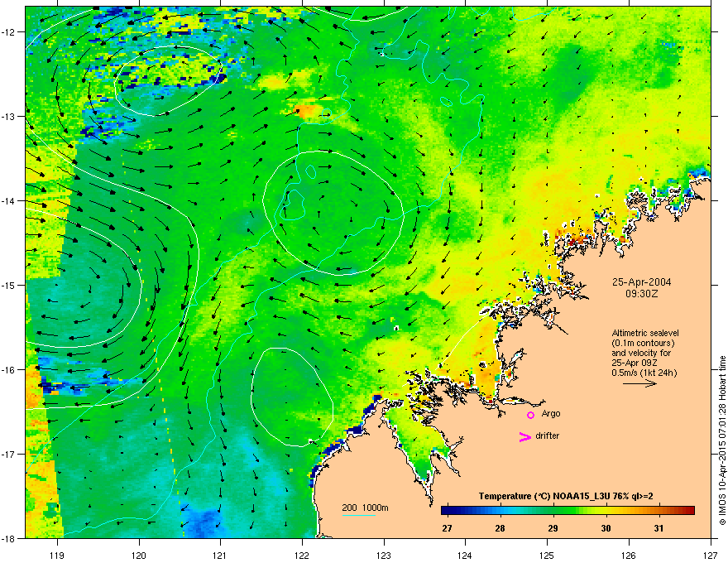Click the color bar value 29
The image size is (728, 563).
coord(553,528)
